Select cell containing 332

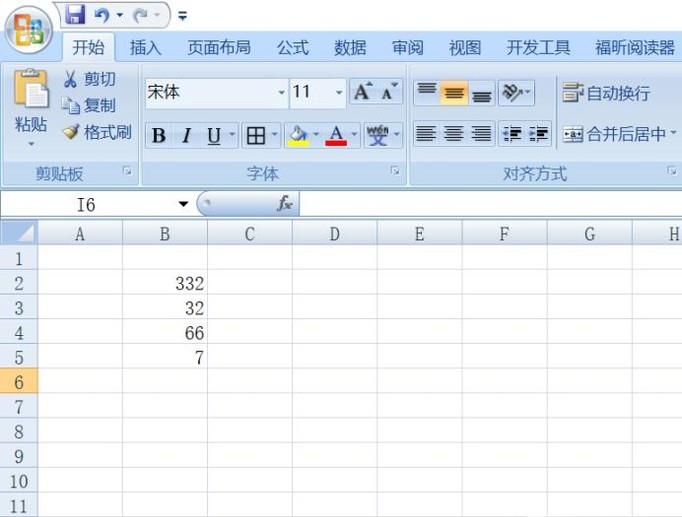click(165, 283)
